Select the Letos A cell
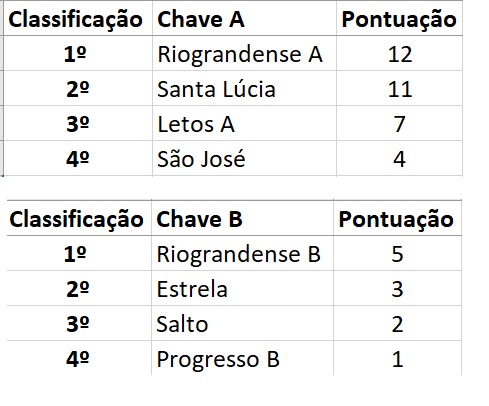The height and width of the screenshot is (406, 489). (244, 123)
